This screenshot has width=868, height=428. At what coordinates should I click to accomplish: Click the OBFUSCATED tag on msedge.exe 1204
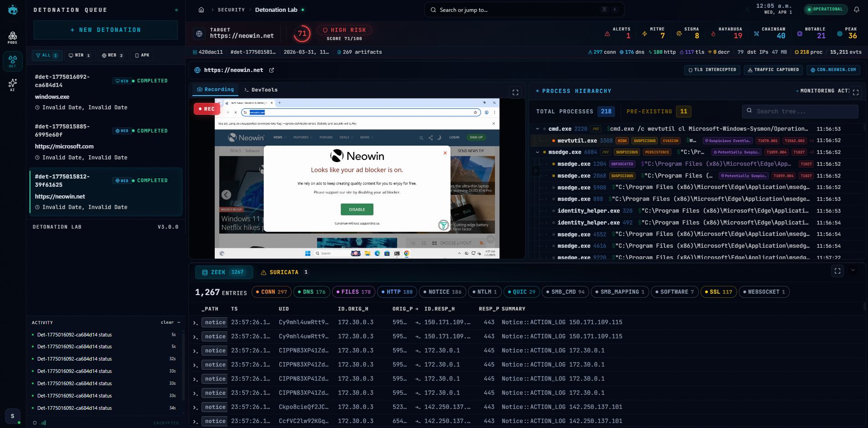point(622,164)
